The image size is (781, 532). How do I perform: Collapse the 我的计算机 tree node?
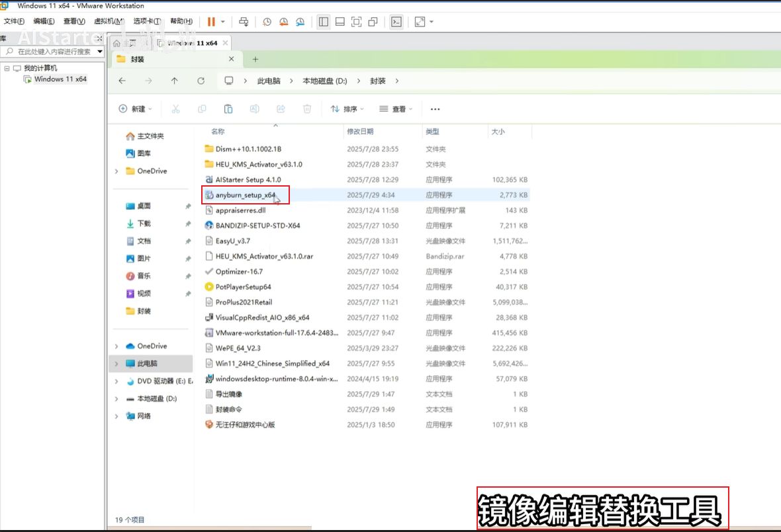[x=7, y=68]
